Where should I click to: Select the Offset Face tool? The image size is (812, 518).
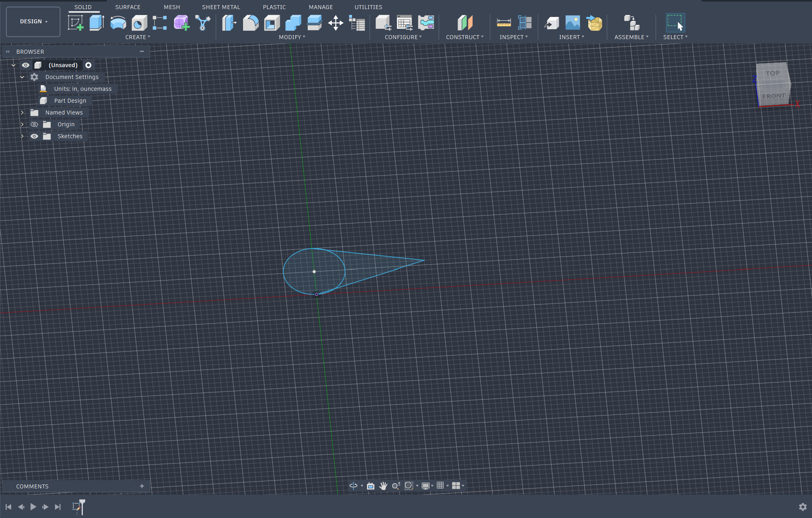(314, 23)
